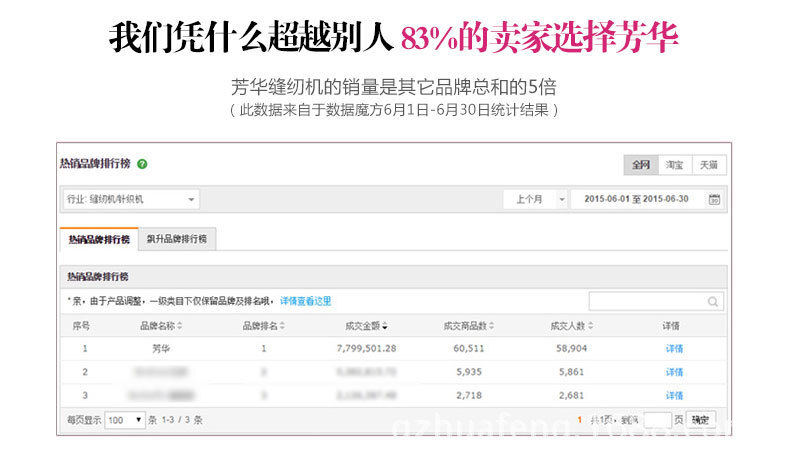Click value 2,681 in row 3
This screenshot has height=474, width=790.
pyautogui.click(x=571, y=395)
